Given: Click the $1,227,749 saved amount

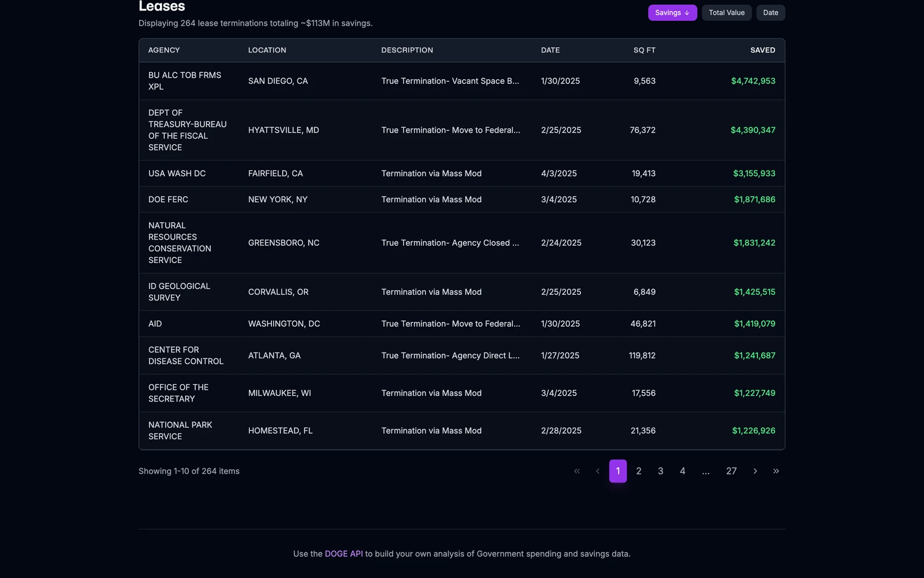Looking at the screenshot, I should [x=755, y=393].
